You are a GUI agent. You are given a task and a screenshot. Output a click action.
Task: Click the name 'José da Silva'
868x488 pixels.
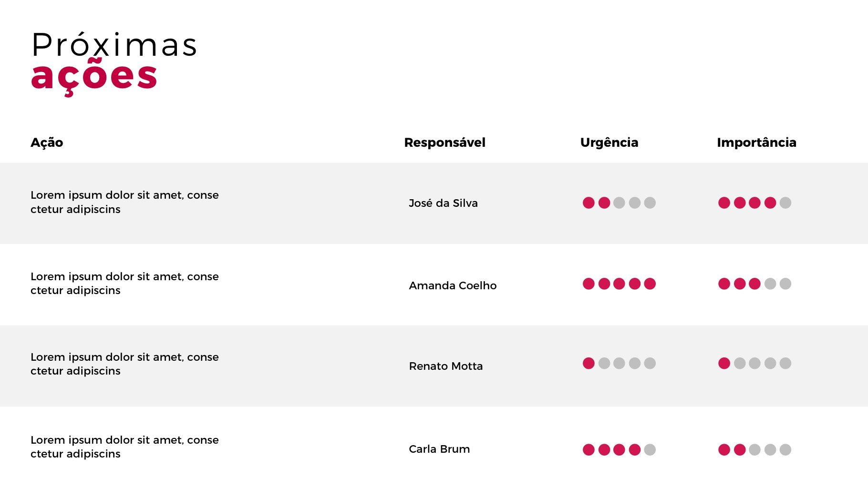(x=443, y=203)
